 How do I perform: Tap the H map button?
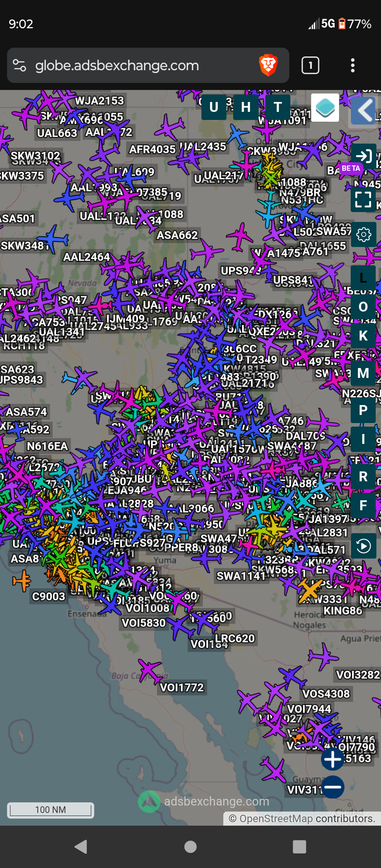(246, 107)
